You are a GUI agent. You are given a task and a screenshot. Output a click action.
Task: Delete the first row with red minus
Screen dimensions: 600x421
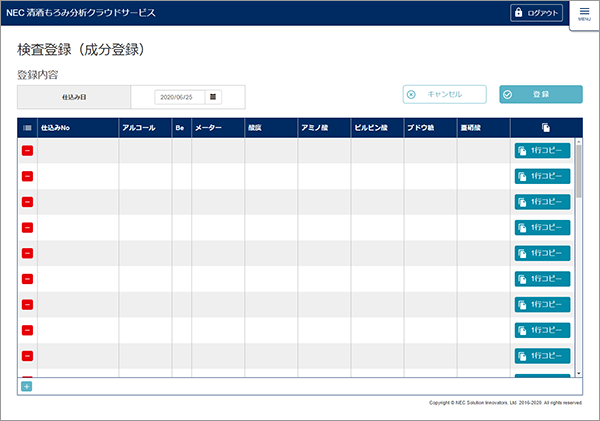(27, 151)
